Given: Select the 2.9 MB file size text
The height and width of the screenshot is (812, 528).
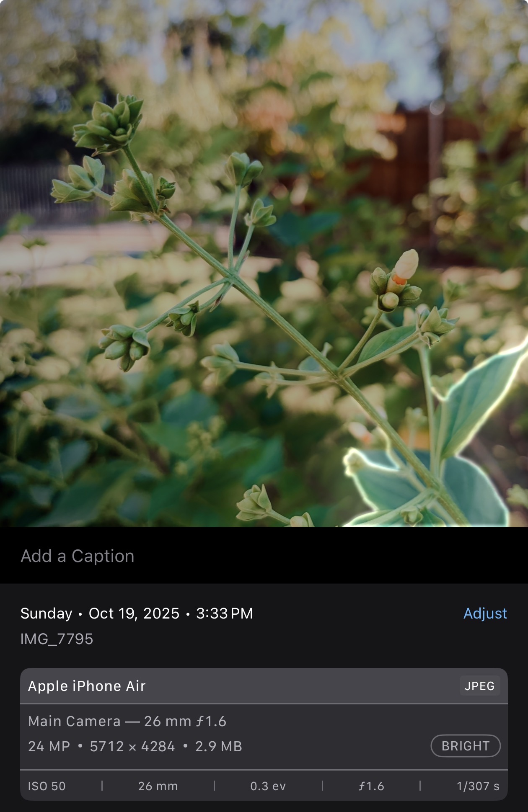Looking at the screenshot, I should point(219,746).
